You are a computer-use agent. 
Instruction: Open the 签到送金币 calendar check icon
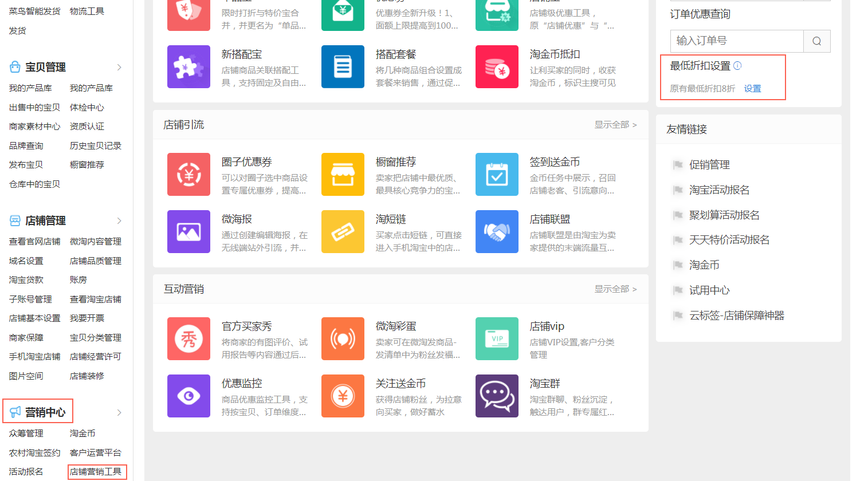pos(497,175)
